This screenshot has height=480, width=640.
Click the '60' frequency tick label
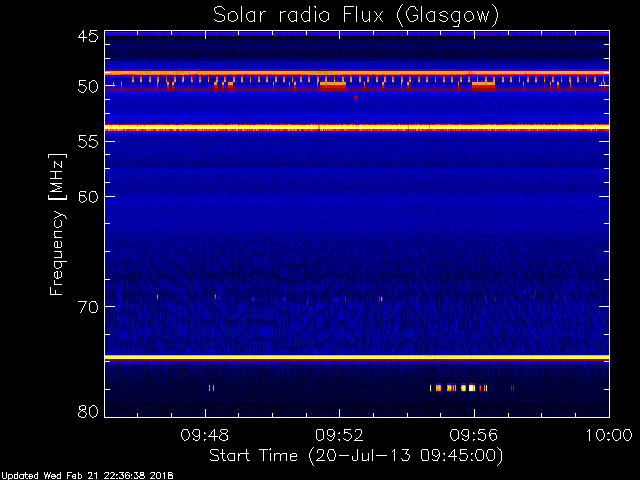88,197
